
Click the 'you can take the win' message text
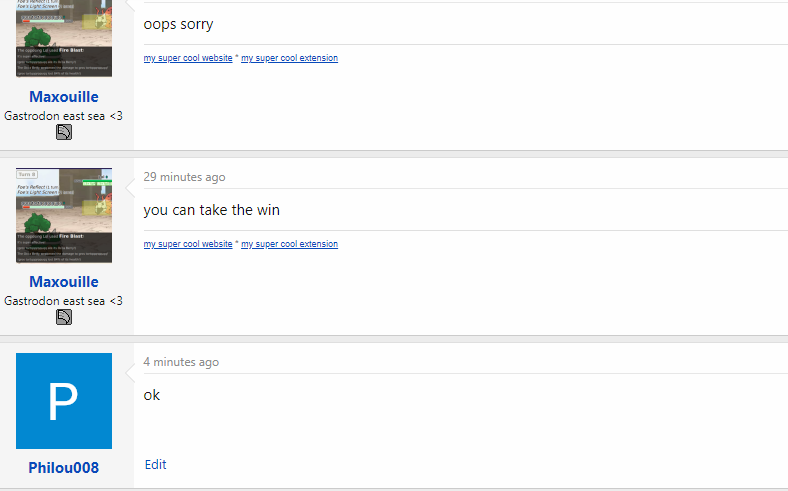(x=212, y=210)
